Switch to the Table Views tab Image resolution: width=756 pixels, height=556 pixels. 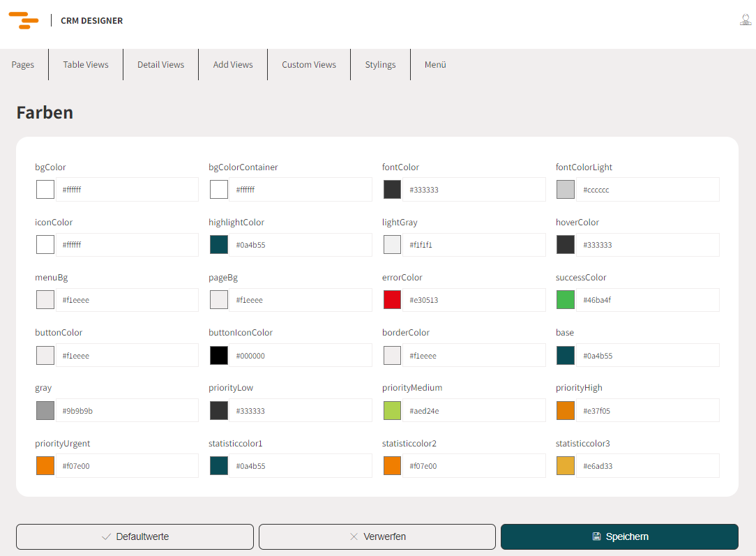click(x=86, y=65)
